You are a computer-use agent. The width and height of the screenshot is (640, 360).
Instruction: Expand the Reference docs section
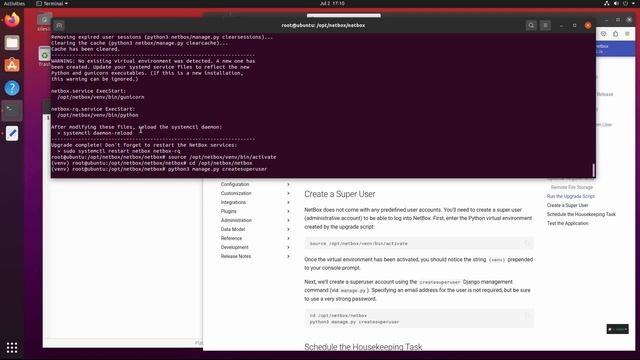point(288,238)
